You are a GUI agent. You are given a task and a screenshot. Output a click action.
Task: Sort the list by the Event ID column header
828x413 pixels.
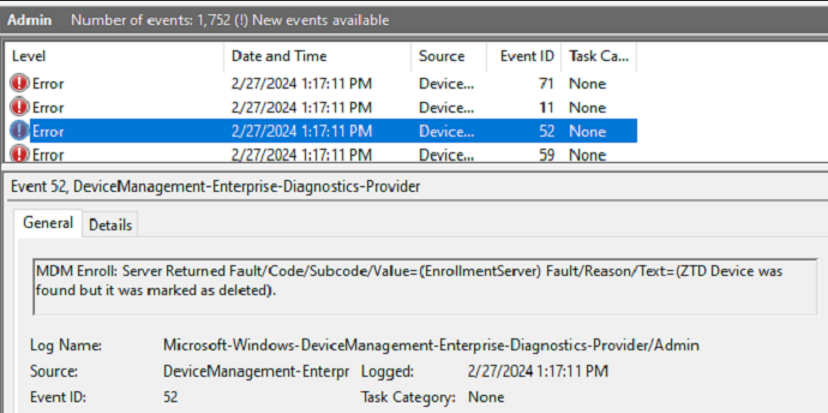[x=525, y=56]
